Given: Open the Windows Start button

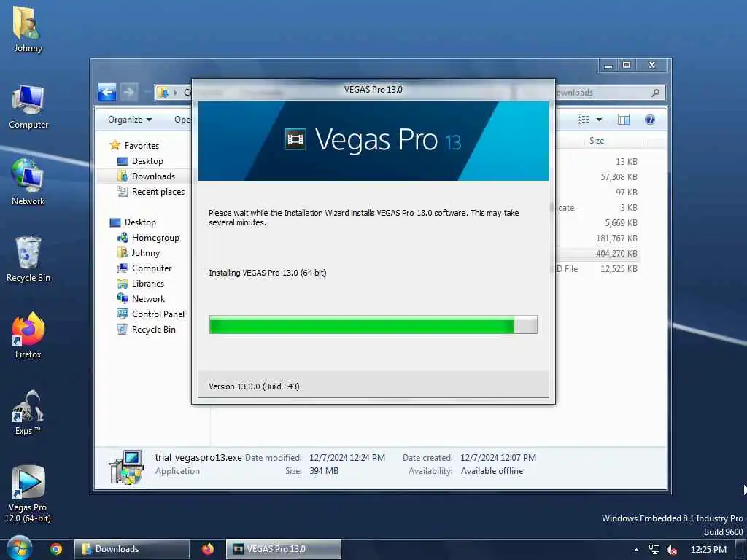Looking at the screenshot, I should click(19, 548).
